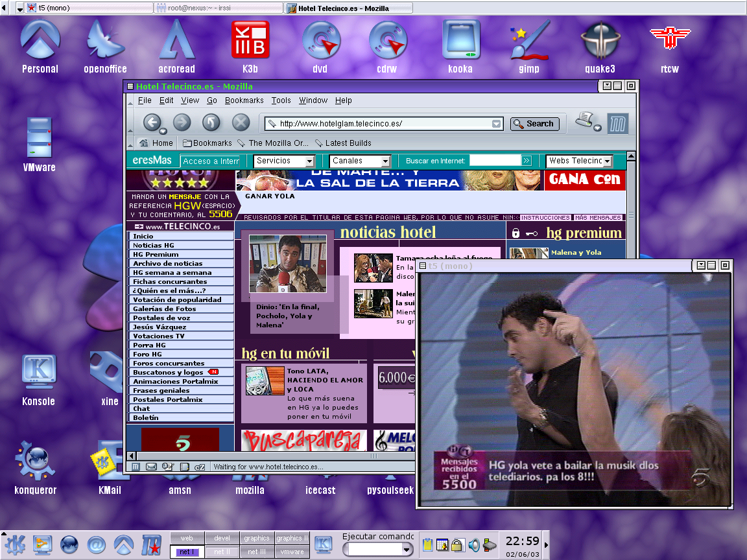Open the cdrw drive icon
Image resolution: width=747 pixels, height=560 pixels.
[387, 47]
